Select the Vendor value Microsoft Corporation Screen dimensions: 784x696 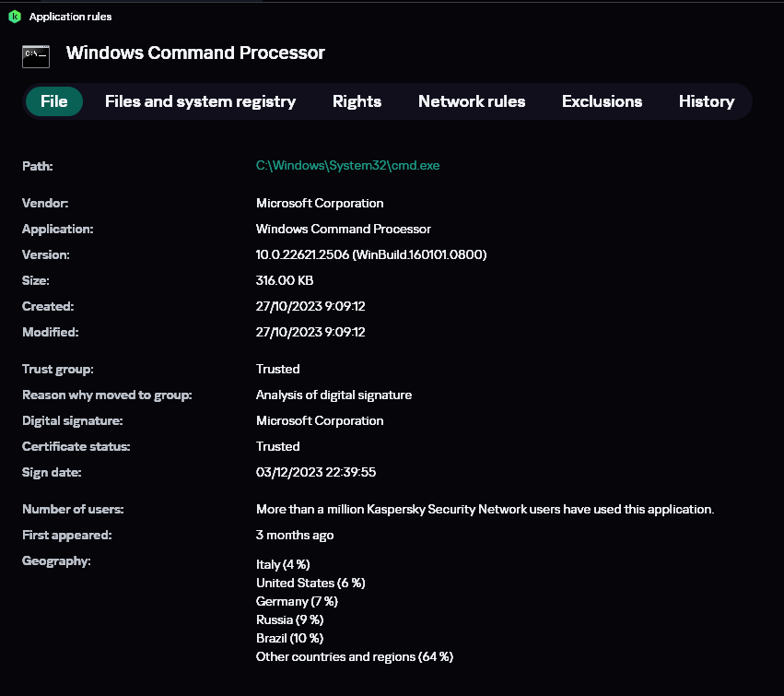[320, 203]
